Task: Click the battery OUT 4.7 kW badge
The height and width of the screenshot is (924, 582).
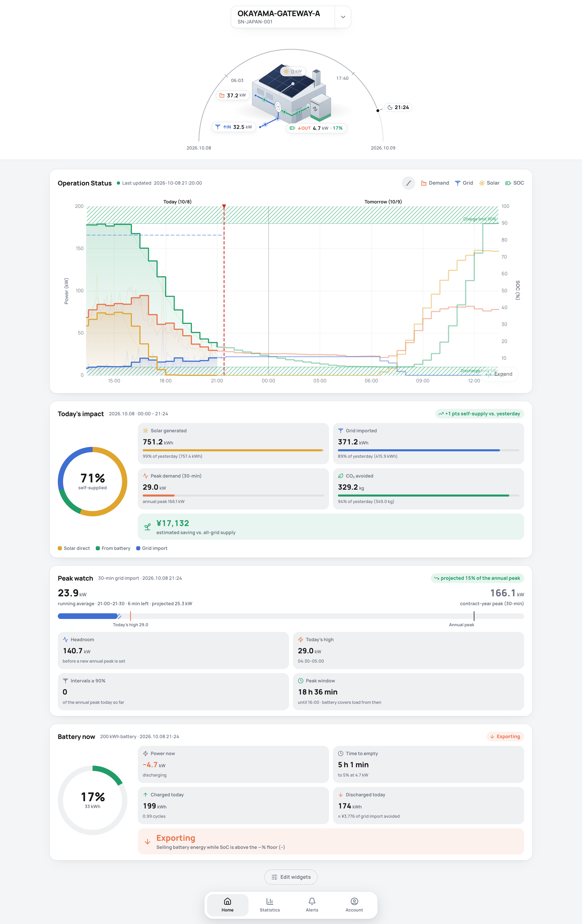Action: coord(316,128)
